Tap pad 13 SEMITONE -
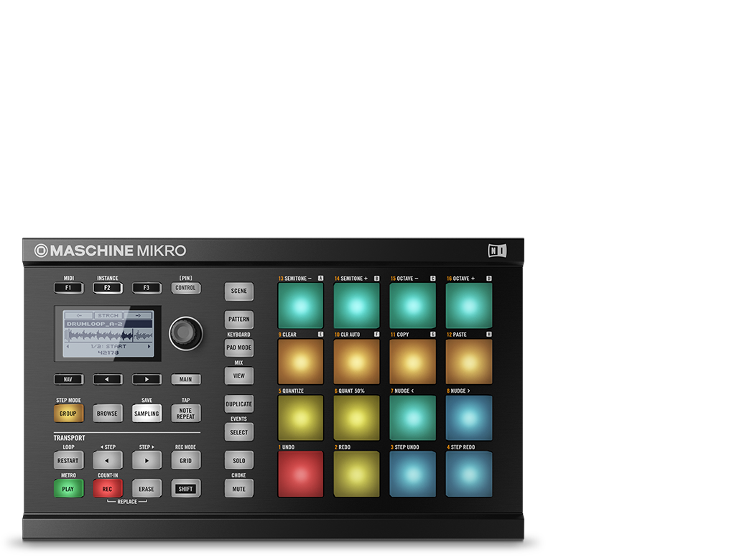Viewport: 747px width, 560px height. (x=301, y=306)
